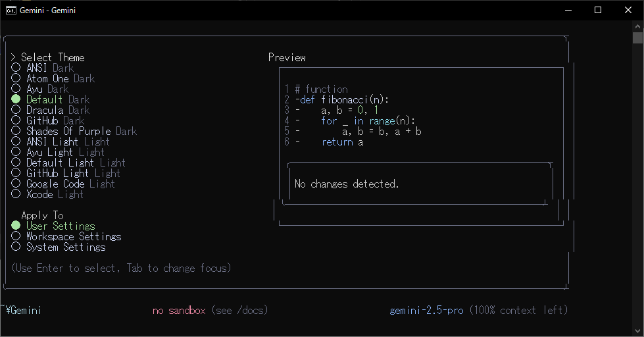The width and height of the screenshot is (644, 337).
Task: Click the 'a, b = b, a + b' line
Action: pyautogui.click(x=382, y=132)
